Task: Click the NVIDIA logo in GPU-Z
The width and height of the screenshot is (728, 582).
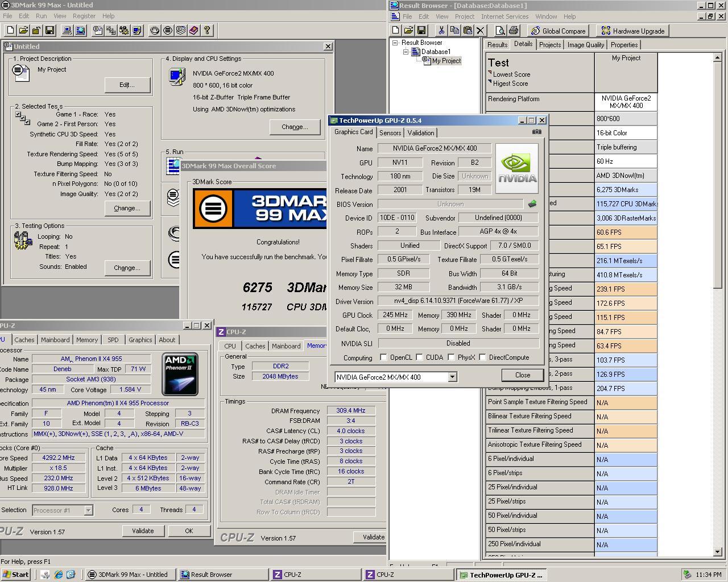Action: [516, 169]
